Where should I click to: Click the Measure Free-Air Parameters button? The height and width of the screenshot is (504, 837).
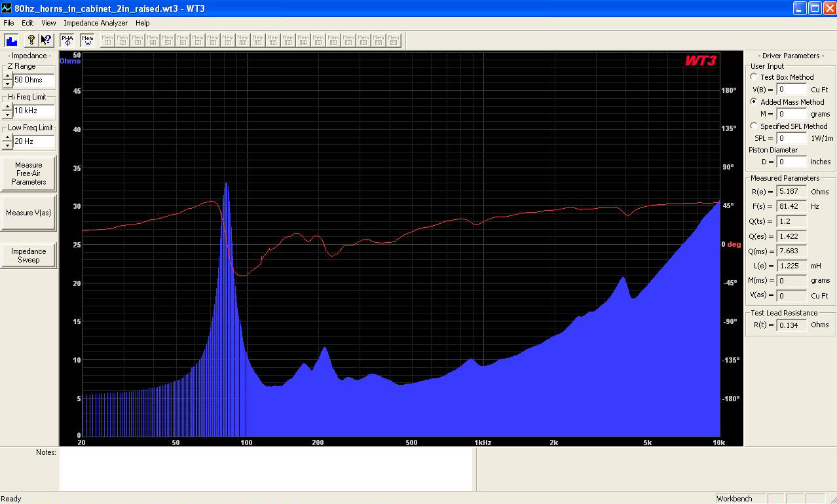click(x=28, y=173)
